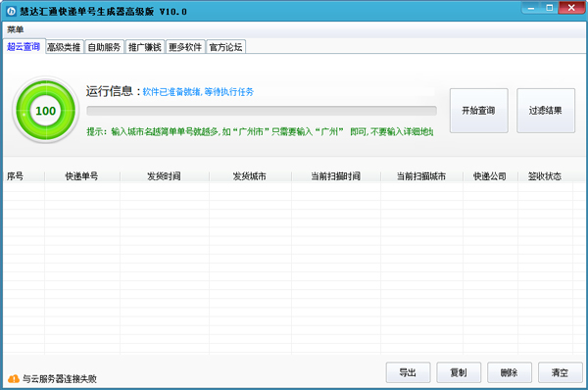Viewport: 588px width, 390px height.
Task: Click the green 100 score gauge
Action: coord(46,111)
